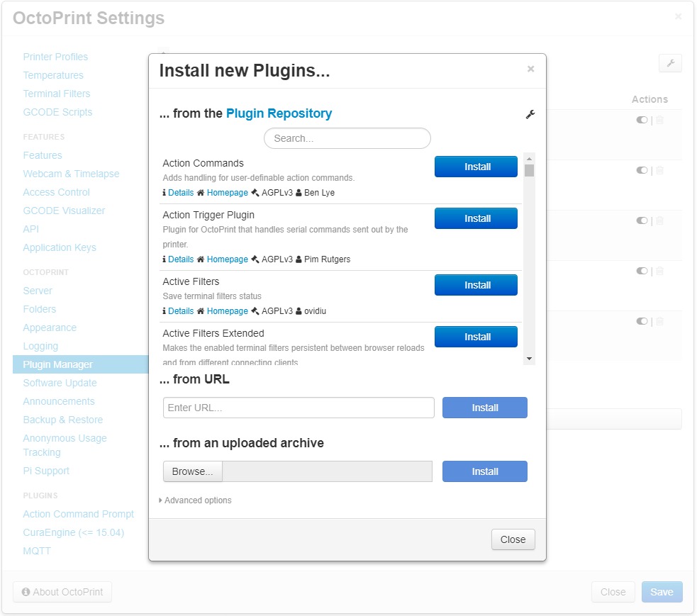Viewport: 697px width, 616px height.
Task: Open Access Control settings
Action: [57, 192]
